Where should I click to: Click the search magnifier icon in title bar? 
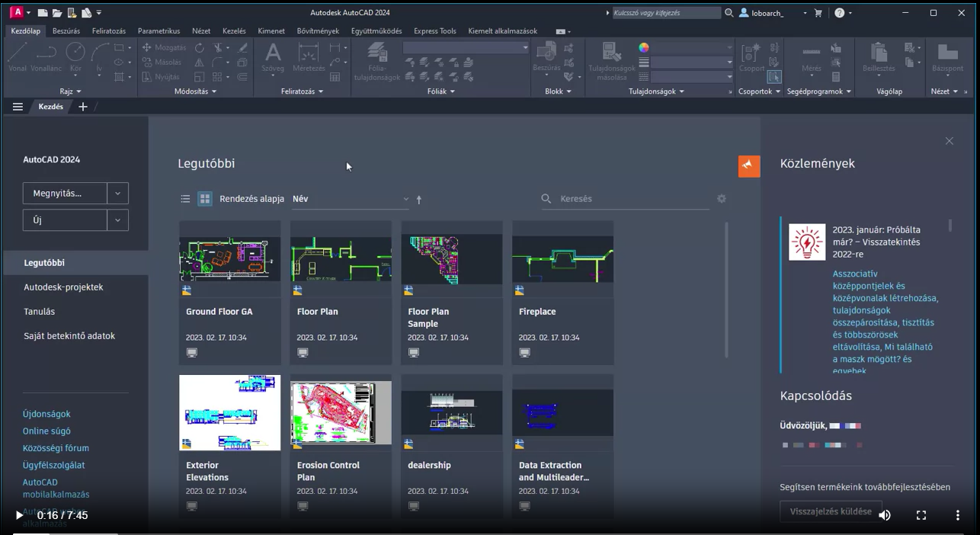click(x=729, y=13)
